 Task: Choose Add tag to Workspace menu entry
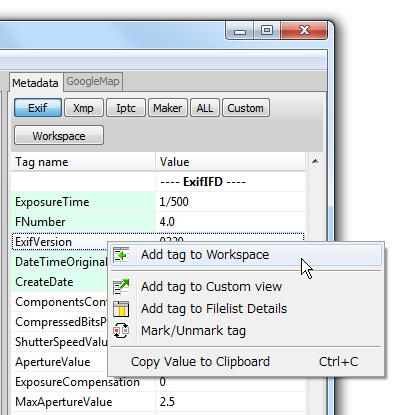[x=246, y=255]
